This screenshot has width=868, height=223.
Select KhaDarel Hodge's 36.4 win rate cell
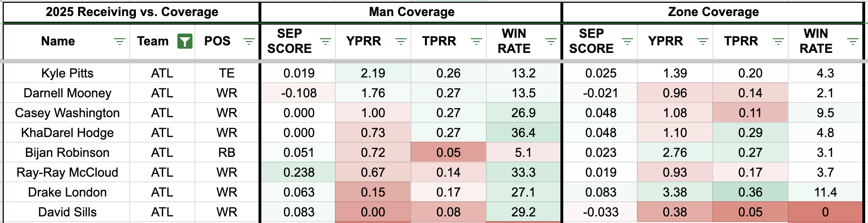(x=523, y=133)
